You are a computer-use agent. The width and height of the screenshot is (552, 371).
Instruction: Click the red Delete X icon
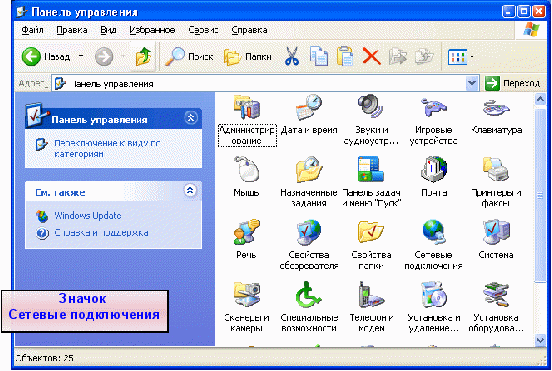pos(372,56)
